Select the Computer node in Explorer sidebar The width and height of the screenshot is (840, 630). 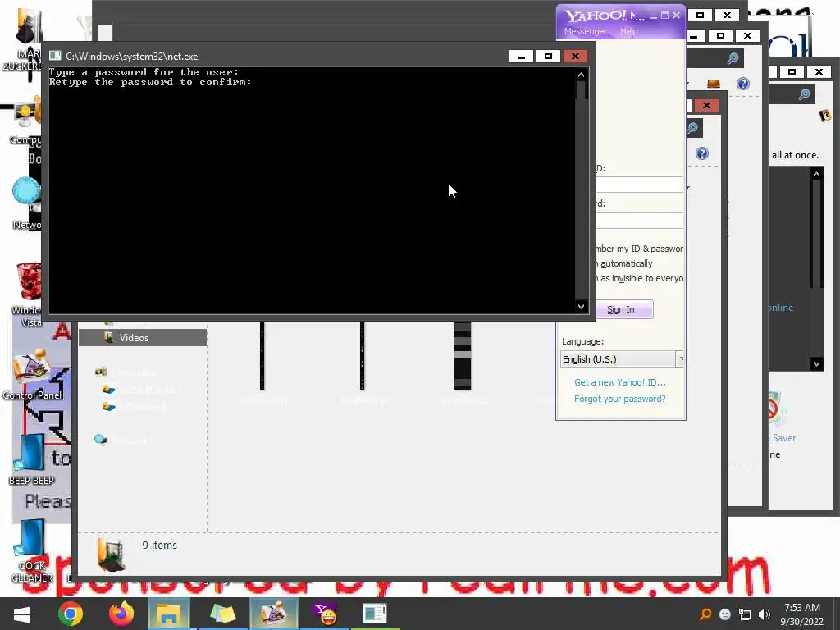pos(126,372)
